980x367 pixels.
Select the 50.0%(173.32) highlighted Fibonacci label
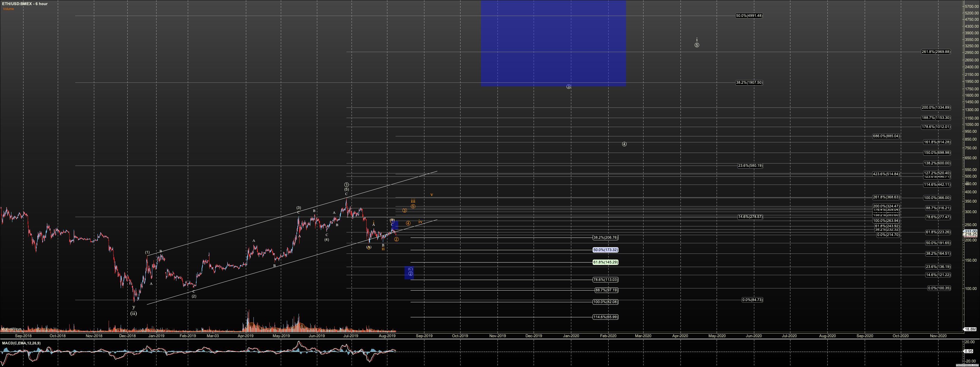605,250
